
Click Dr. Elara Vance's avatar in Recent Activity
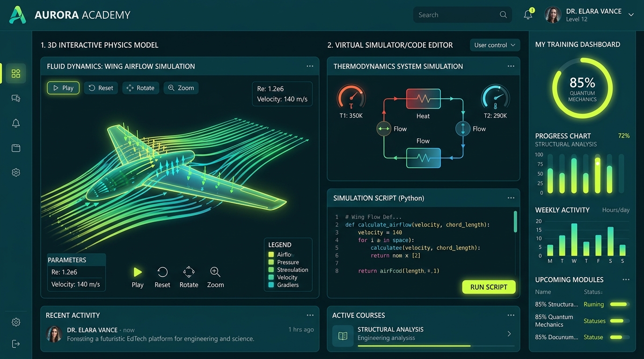click(55, 334)
